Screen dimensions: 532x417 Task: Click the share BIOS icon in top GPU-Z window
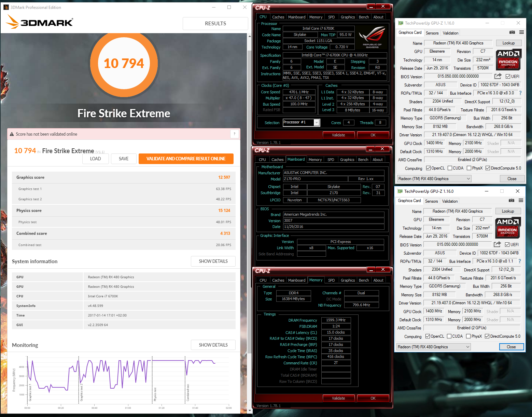click(498, 76)
